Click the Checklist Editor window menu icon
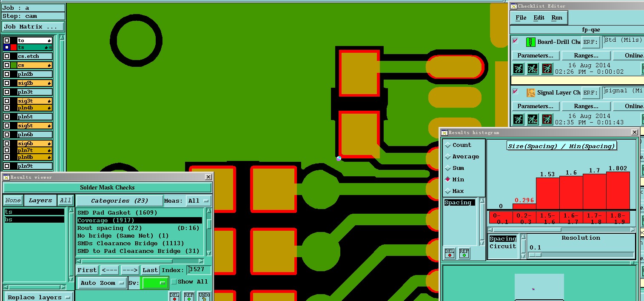Image resolution: width=644 pixels, height=301 pixels. pos(514,6)
